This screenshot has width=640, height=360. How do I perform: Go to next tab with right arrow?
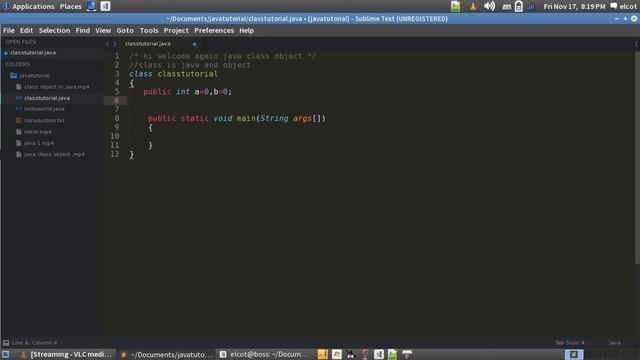coord(115,44)
